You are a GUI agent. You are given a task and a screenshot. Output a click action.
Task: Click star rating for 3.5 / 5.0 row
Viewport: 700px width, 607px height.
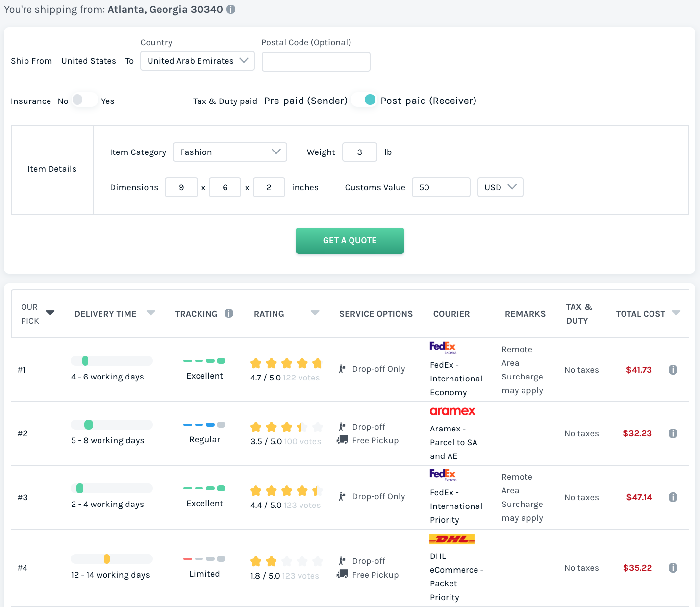pyautogui.click(x=286, y=427)
